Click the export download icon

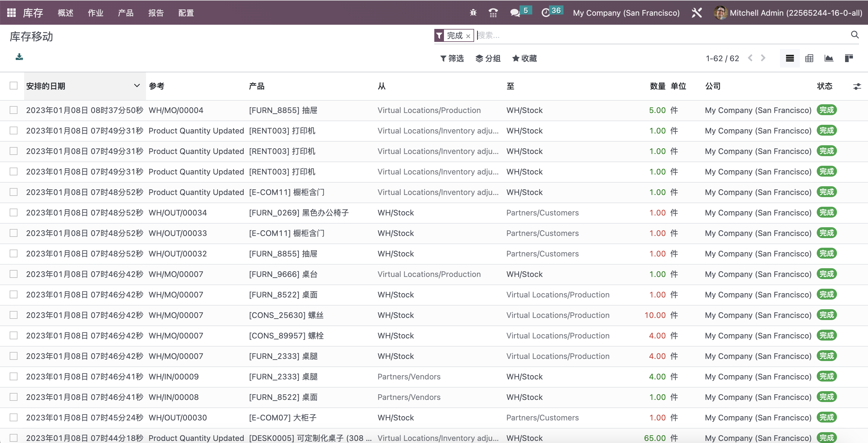click(x=19, y=57)
